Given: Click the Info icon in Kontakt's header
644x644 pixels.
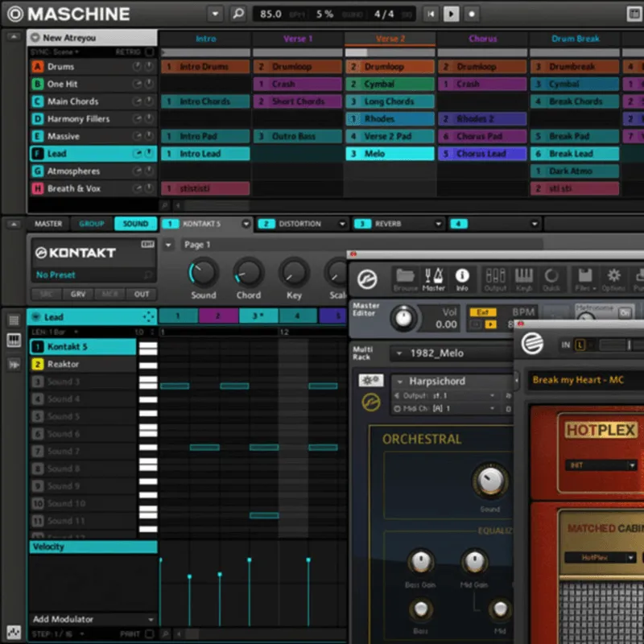Looking at the screenshot, I should tap(461, 276).
